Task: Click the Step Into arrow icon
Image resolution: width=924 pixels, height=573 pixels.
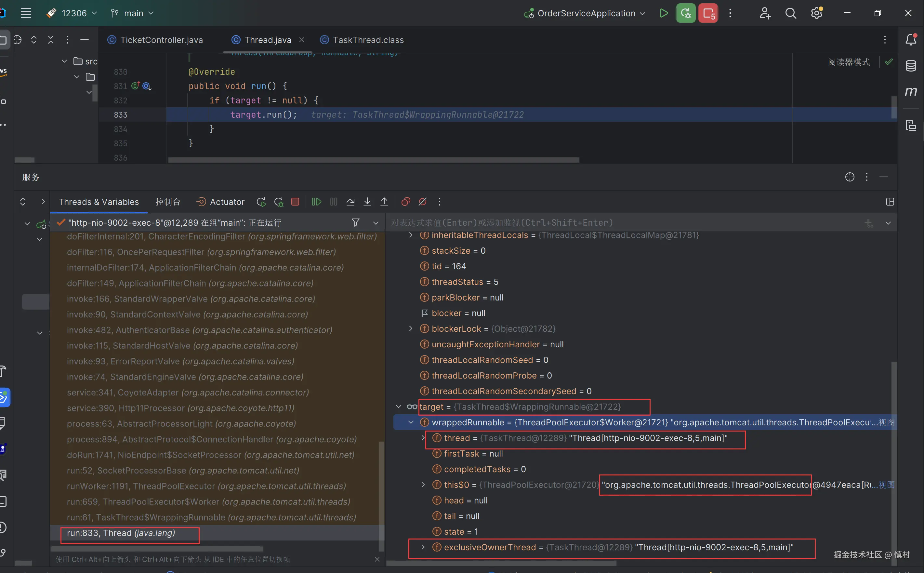Action: (367, 202)
